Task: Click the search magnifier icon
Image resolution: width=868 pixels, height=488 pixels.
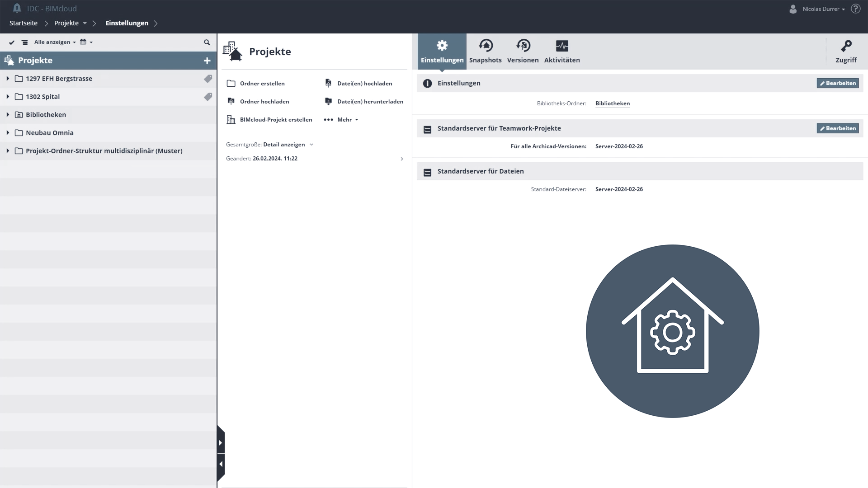Action: 207,42
